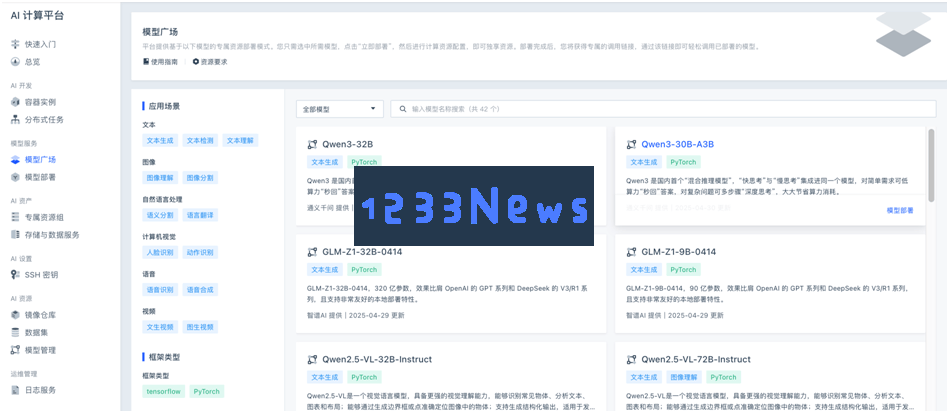Click the model list vertical scrollbar
Image resolution: width=949 pixels, height=413 pixels.
[931, 165]
